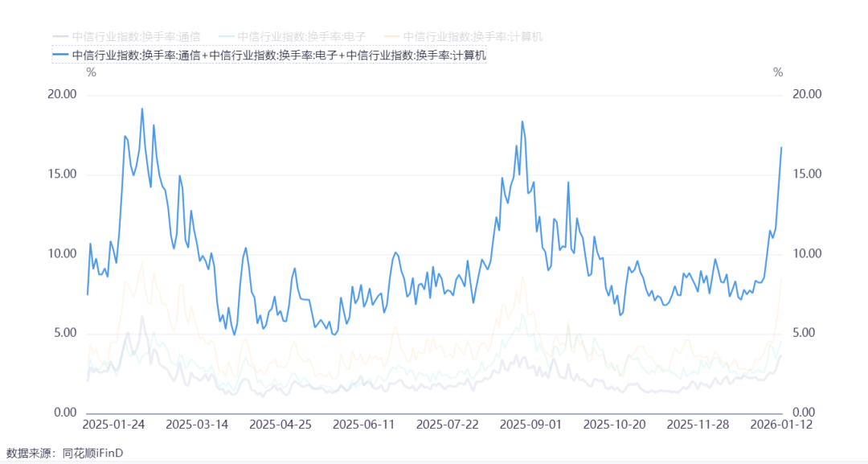Select 10.00 on the right axis

tap(807, 253)
